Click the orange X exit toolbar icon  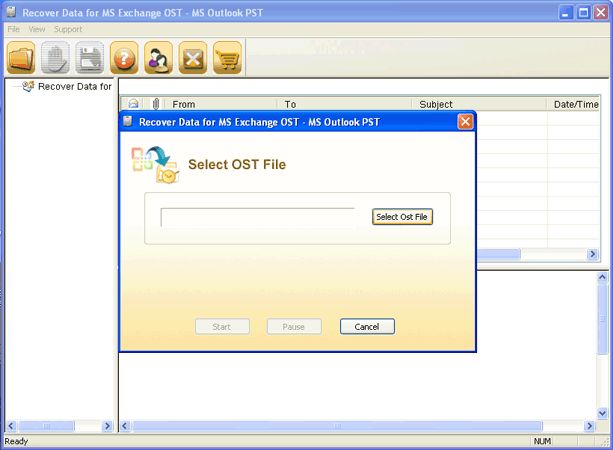coord(193,58)
